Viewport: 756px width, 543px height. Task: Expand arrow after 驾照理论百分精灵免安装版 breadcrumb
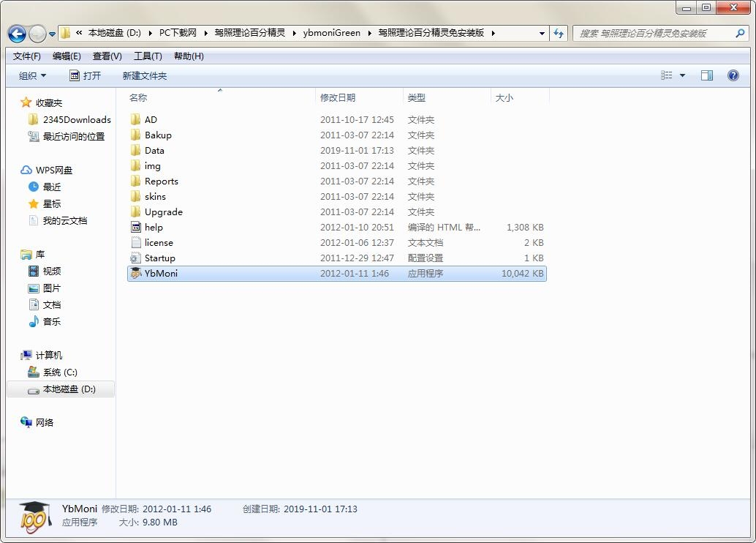click(494, 34)
